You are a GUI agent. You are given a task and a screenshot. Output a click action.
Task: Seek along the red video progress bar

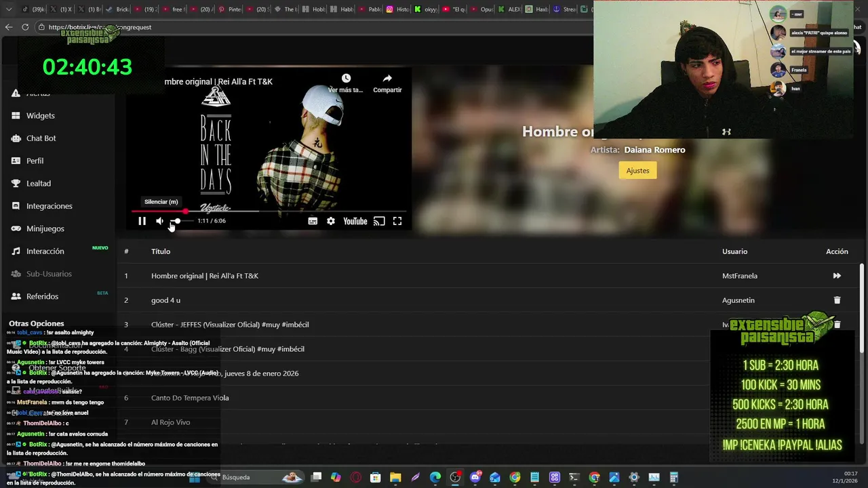tap(269, 211)
